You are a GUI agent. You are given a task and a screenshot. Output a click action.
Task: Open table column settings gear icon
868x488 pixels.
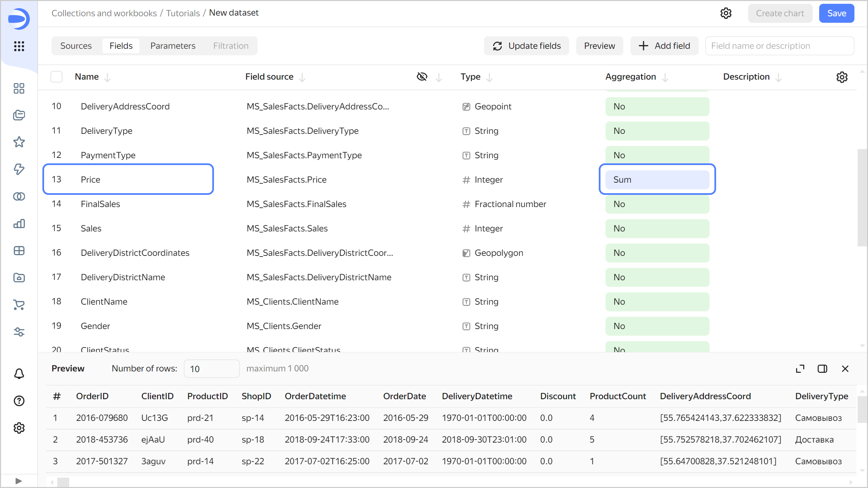click(x=842, y=77)
